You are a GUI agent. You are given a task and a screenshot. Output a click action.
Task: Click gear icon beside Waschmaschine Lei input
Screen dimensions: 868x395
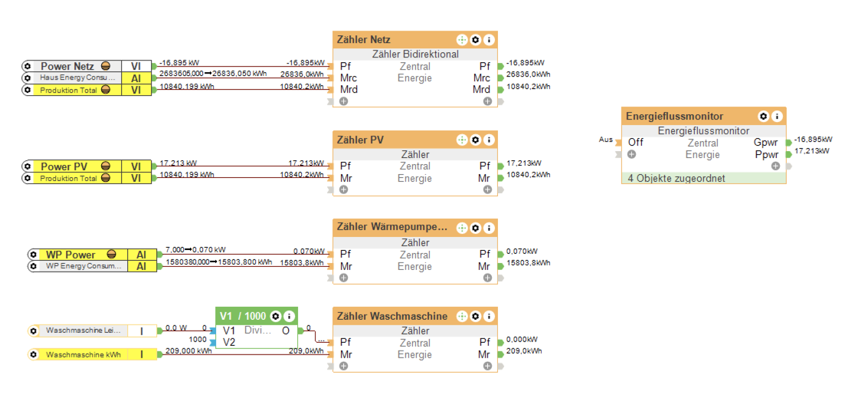click(x=33, y=331)
